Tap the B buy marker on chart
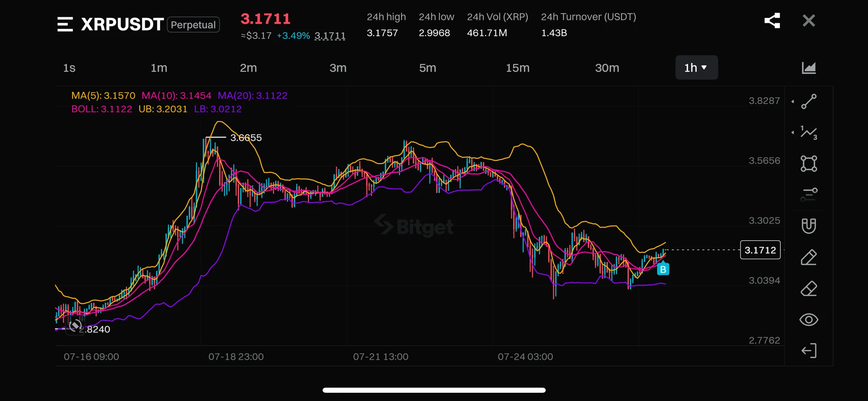The height and width of the screenshot is (401, 868). (x=663, y=269)
